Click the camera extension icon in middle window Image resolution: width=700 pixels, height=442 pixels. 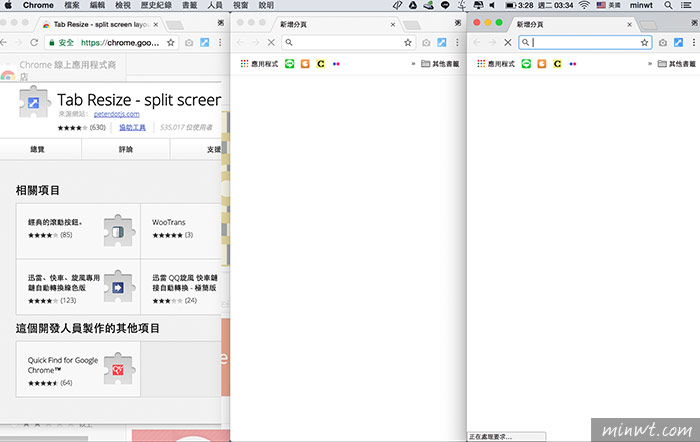click(426, 42)
